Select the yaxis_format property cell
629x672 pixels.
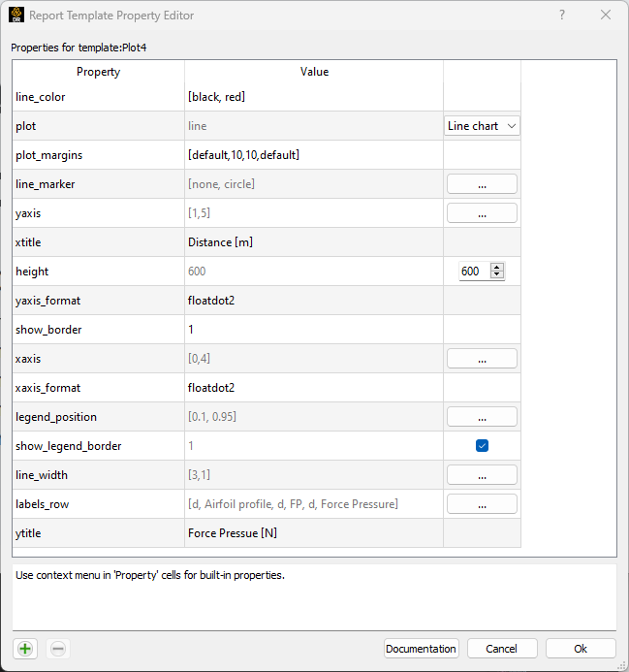click(99, 301)
